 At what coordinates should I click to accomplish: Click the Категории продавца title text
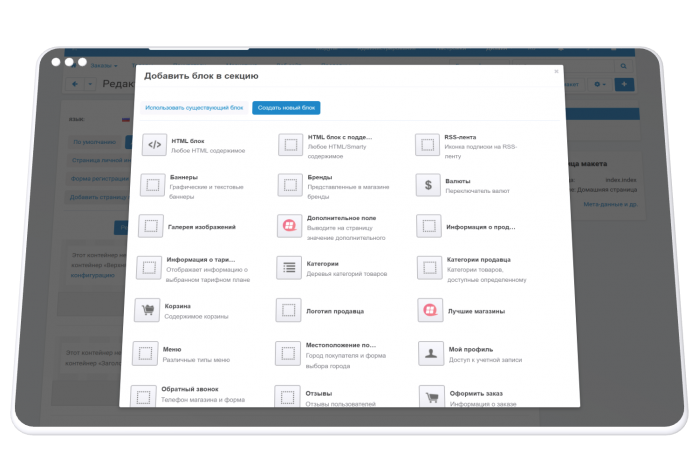479,259
